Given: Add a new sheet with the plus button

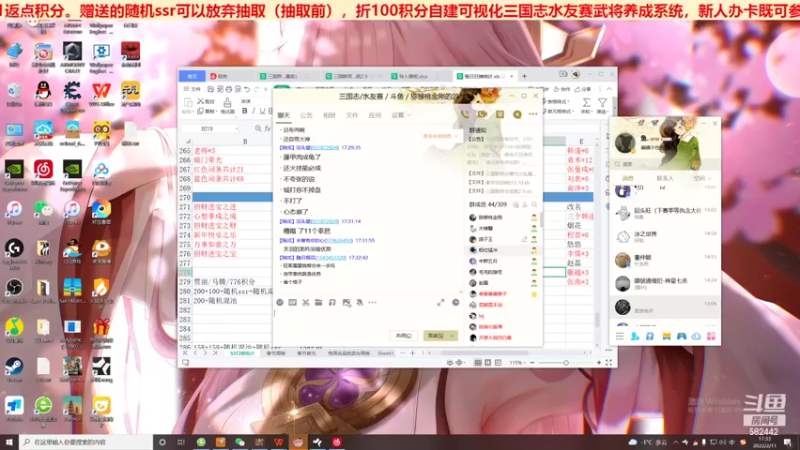Looking at the screenshot, I should (412, 353).
